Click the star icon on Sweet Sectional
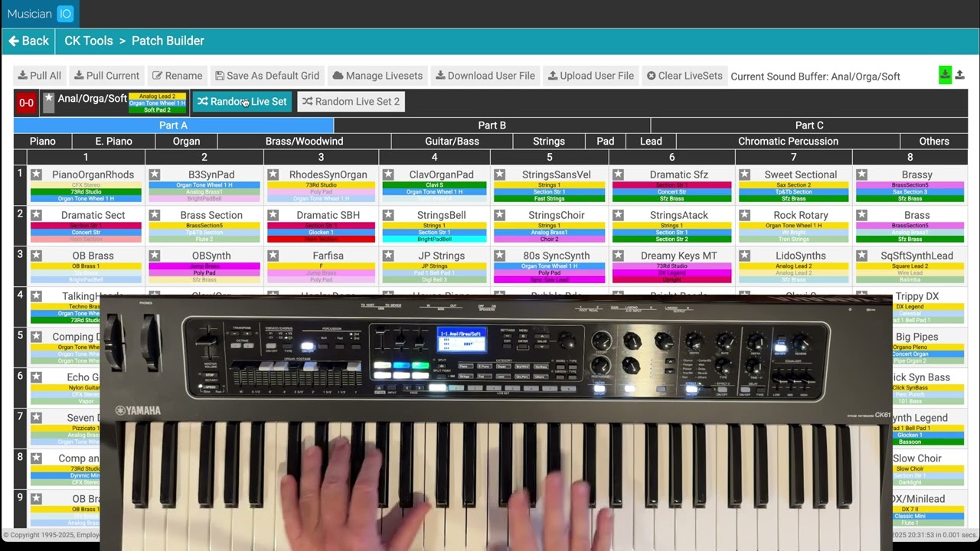 [x=744, y=174]
